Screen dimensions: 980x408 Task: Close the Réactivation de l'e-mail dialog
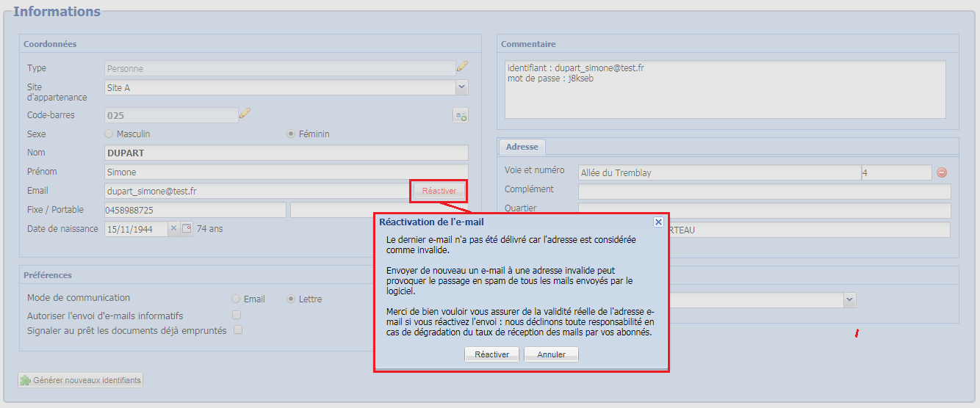pyautogui.click(x=658, y=222)
